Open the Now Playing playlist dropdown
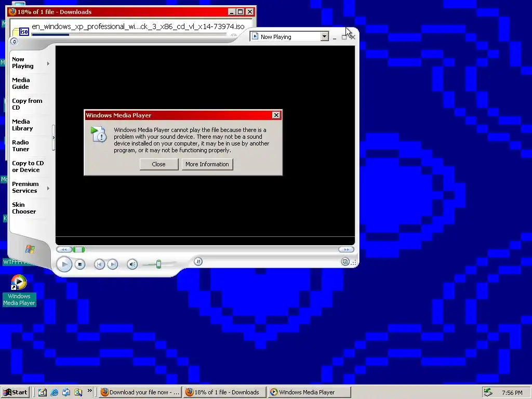Screen dimensions: 532x399 point(324,36)
